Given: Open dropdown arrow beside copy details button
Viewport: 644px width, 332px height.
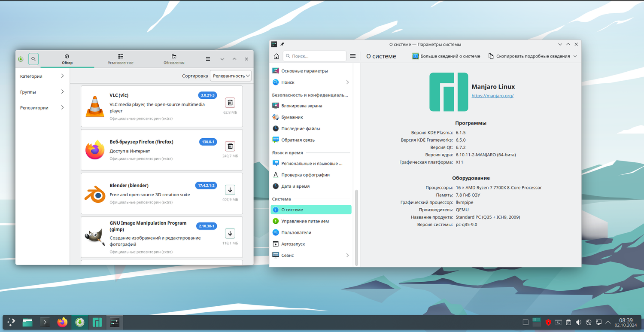Looking at the screenshot, I should pyautogui.click(x=575, y=56).
